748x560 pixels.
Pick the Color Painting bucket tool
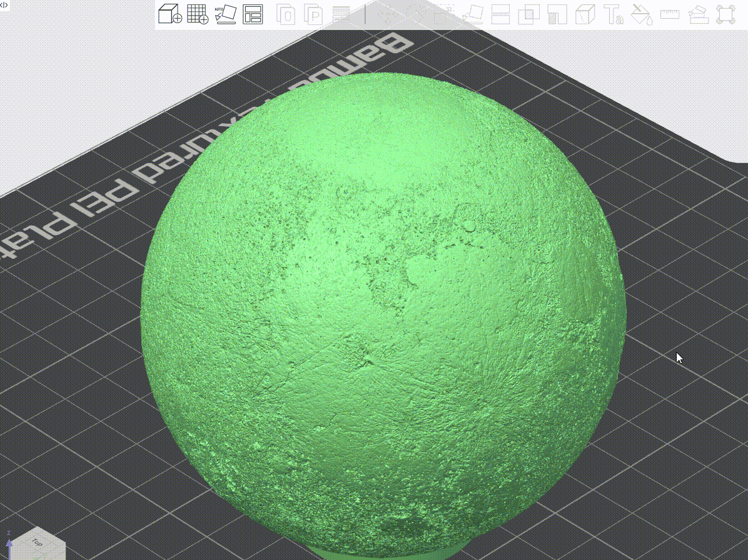pos(641,14)
